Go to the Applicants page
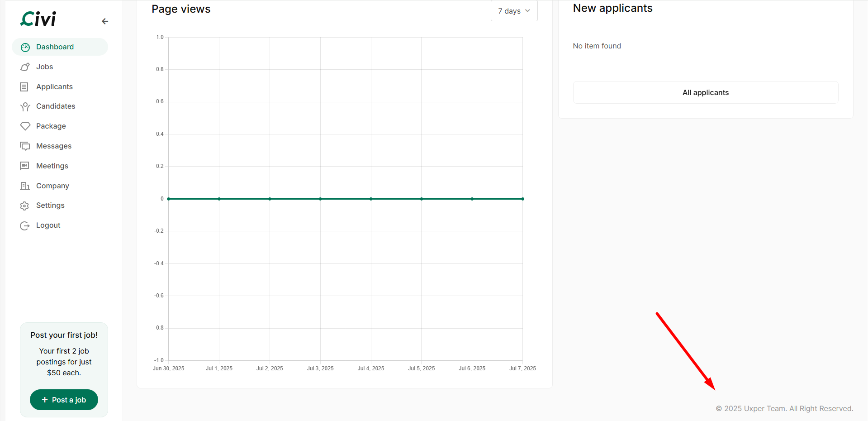Image resolution: width=868 pixels, height=421 pixels. 54,87
